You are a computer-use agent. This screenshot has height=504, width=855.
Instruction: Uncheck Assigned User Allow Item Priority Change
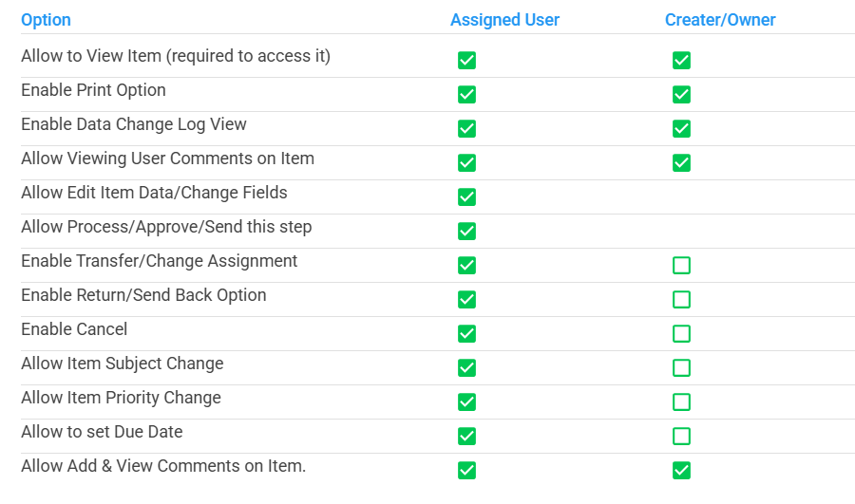[466, 402]
